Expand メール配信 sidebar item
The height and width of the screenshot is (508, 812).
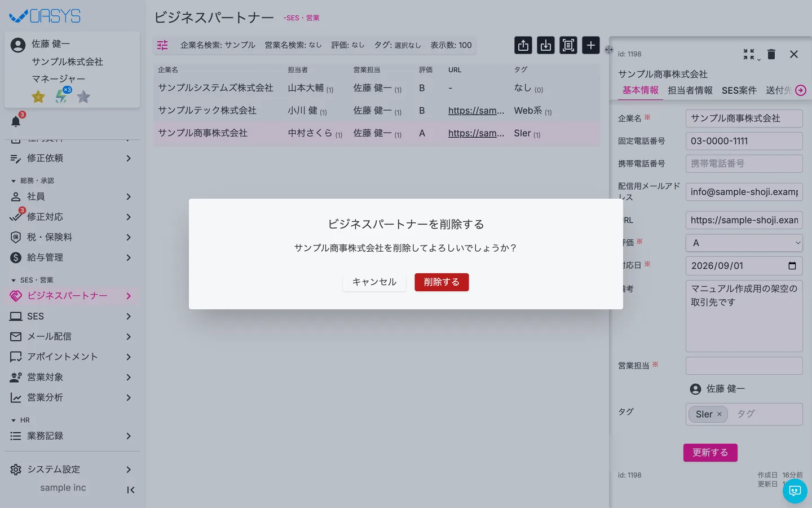(72, 337)
